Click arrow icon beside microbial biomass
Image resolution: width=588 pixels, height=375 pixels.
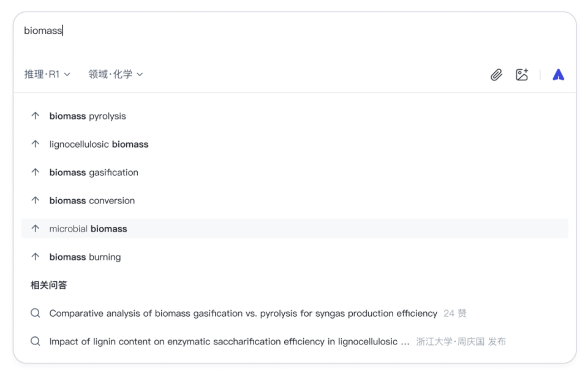point(36,229)
